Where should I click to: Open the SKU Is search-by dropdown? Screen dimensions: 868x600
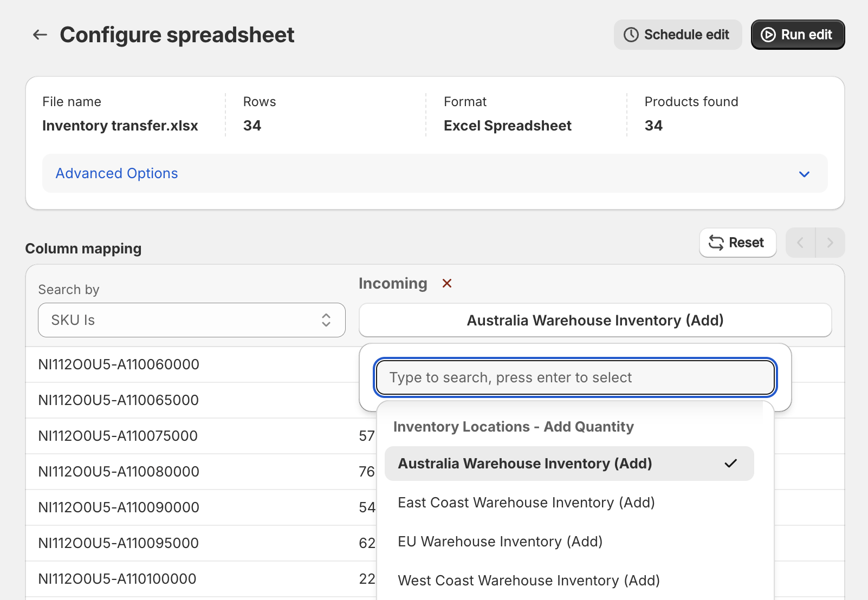pyautogui.click(x=192, y=320)
